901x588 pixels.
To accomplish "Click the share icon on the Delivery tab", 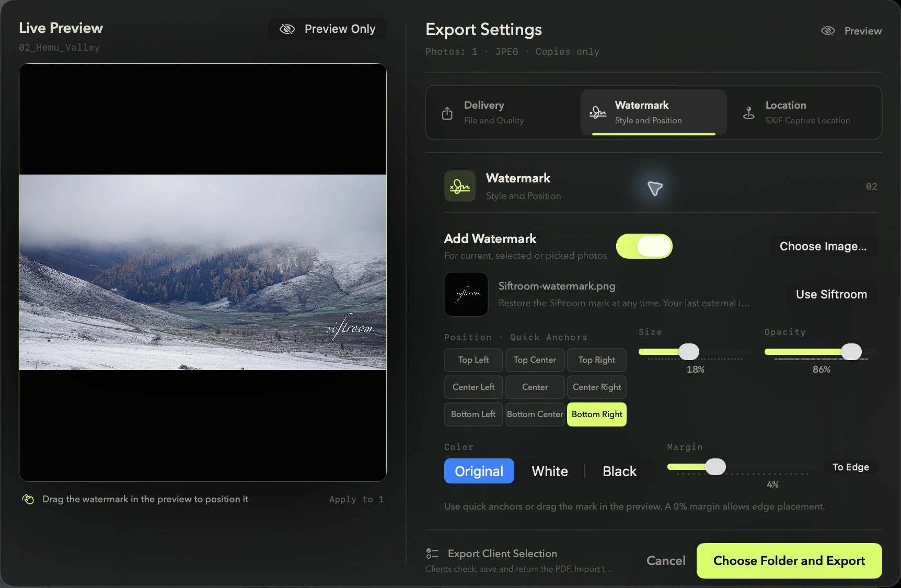I will [x=447, y=113].
